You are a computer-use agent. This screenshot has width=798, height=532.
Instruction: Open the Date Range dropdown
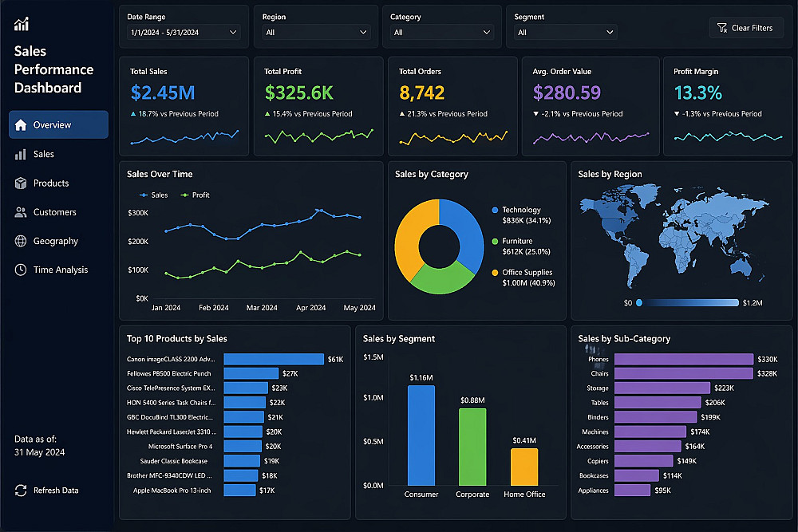(x=184, y=32)
